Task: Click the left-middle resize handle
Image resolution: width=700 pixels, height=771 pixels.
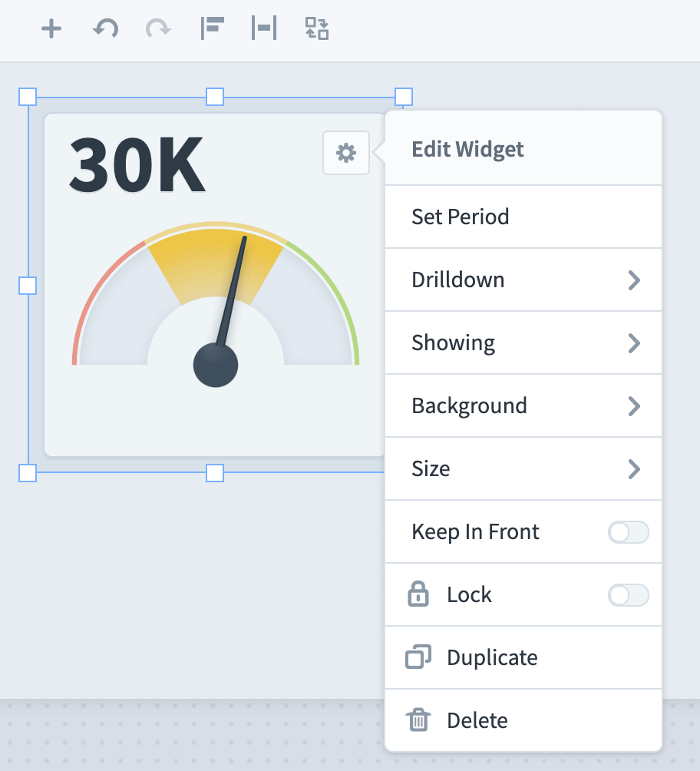Action: pyautogui.click(x=28, y=286)
